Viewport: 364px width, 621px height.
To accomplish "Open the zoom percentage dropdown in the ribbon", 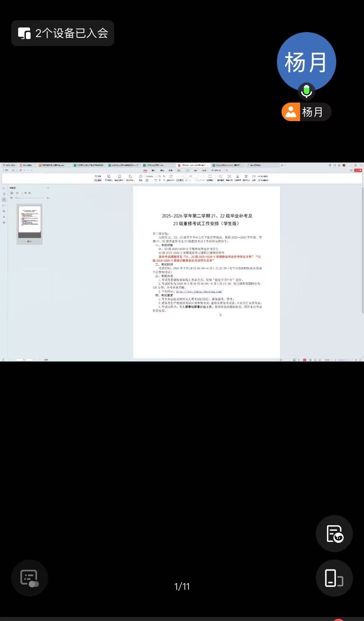I will [151, 176].
